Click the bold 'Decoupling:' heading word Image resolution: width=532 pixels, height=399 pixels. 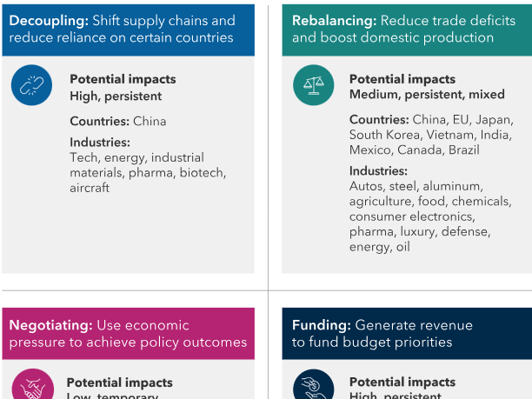tap(49, 21)
